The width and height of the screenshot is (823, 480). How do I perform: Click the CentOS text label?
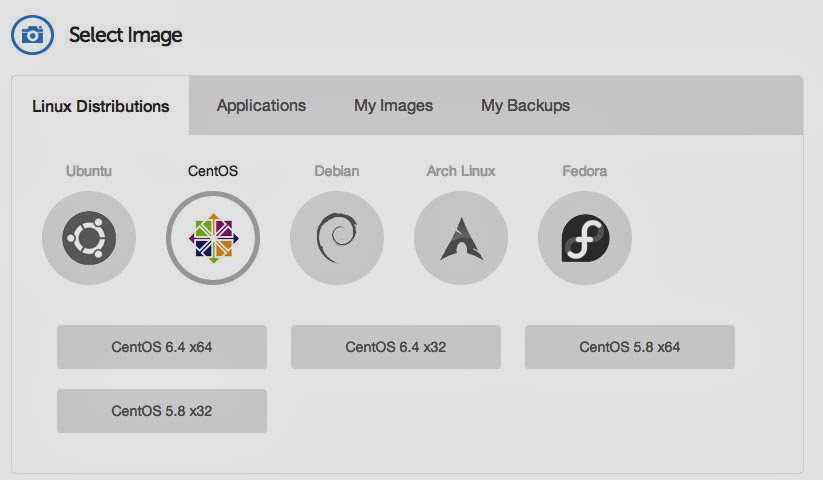coord(213,171)
